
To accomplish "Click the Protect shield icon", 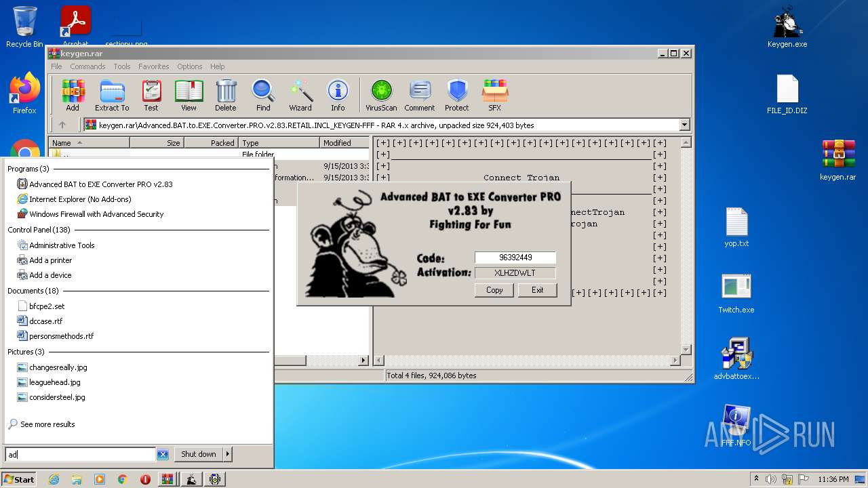I will tap(457, 95).
